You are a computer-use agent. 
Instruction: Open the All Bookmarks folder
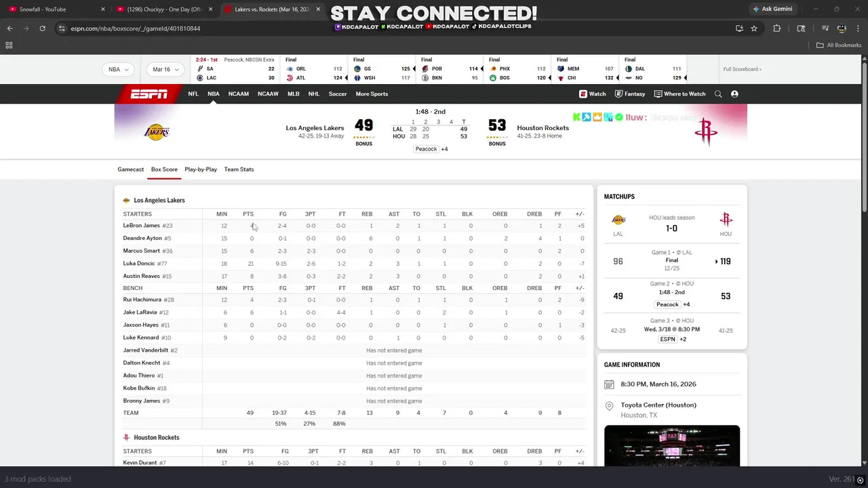click(x=838, y=45)
